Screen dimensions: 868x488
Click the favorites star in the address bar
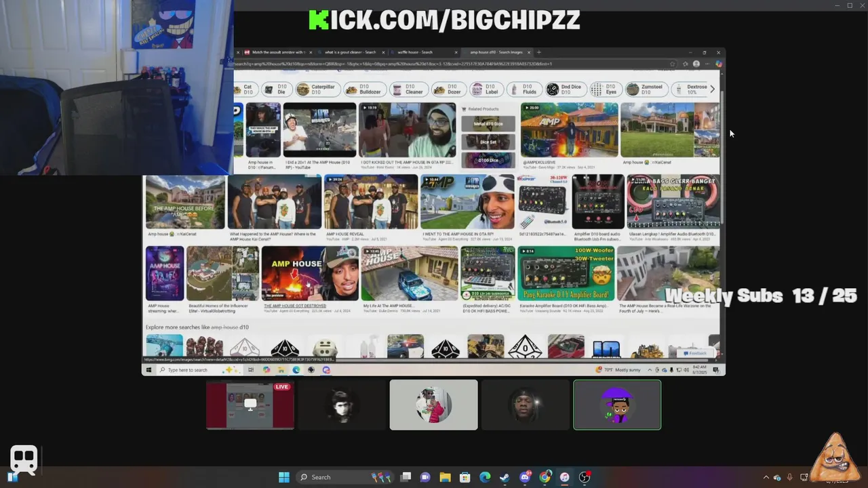[673, 64]
